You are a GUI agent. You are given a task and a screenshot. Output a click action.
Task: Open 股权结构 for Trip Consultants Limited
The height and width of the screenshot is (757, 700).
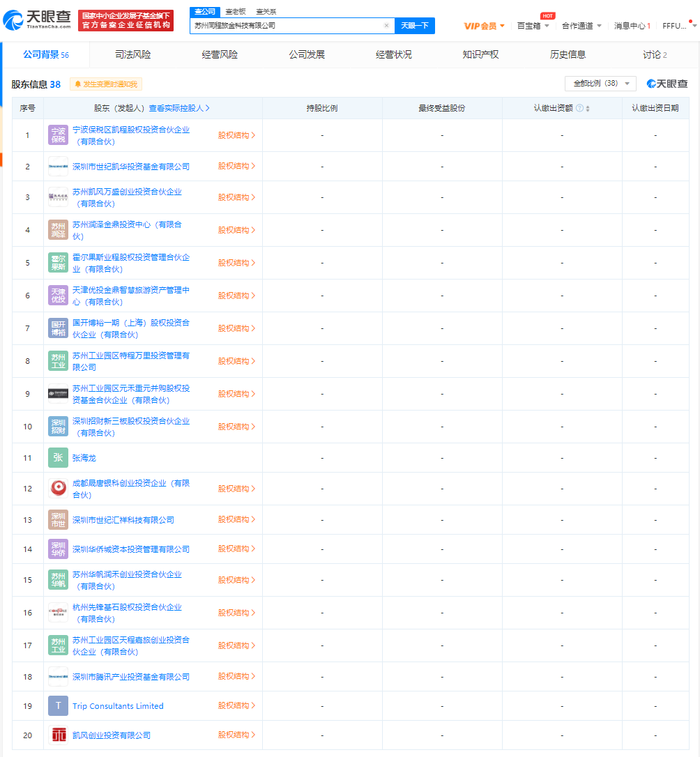[x=236, y=705]
